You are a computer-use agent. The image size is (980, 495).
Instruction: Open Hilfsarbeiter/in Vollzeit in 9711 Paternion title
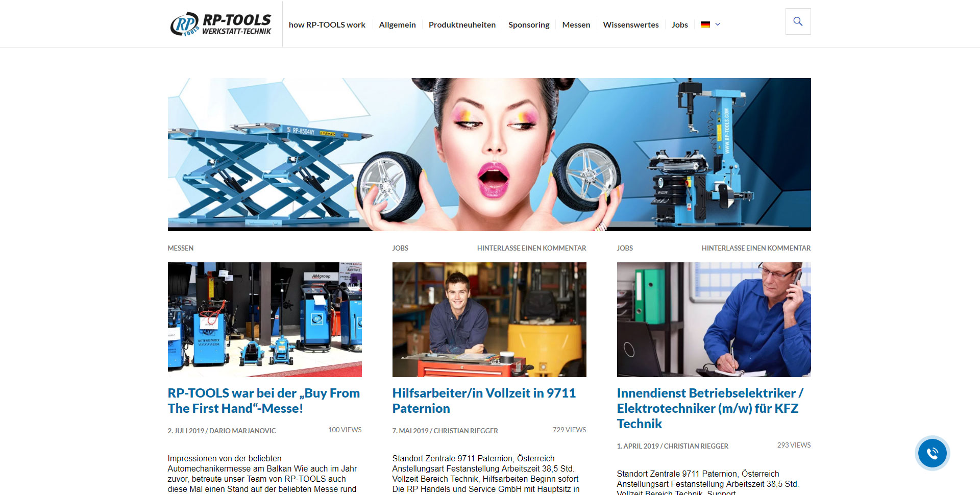(484, 401)
